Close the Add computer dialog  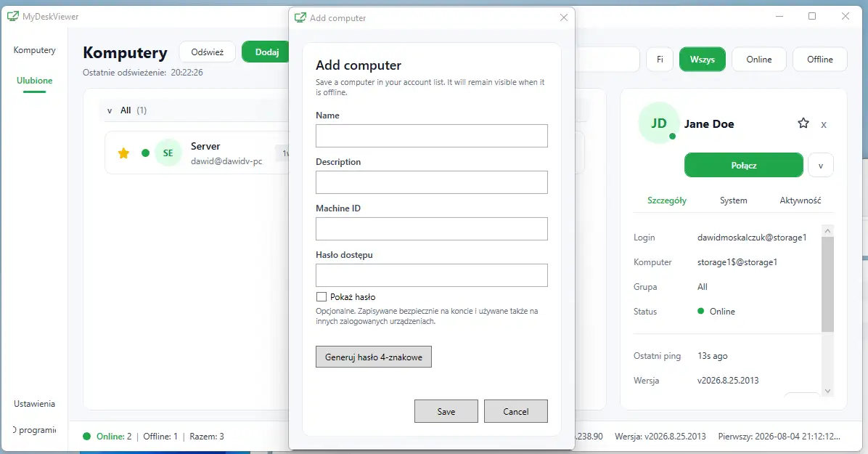563,17
